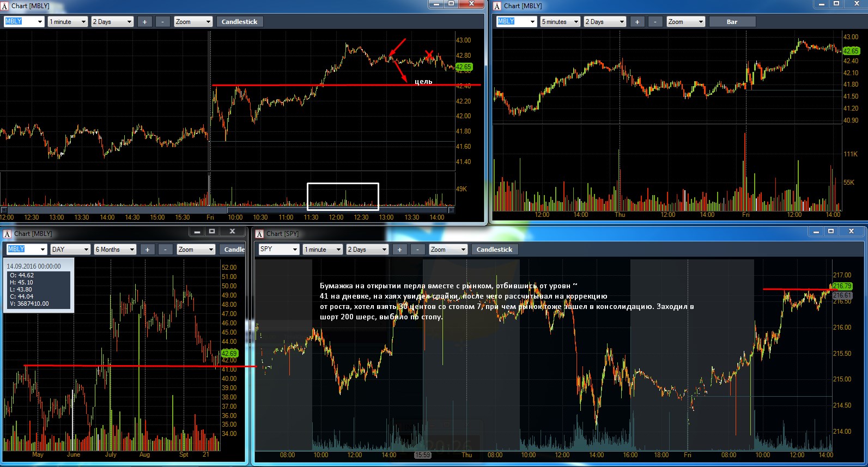This screenshot has height=467, width=868.
Task: Open Zoom dropdown on SPY chart
Action: pyautogui.click(x=448, y=250)
